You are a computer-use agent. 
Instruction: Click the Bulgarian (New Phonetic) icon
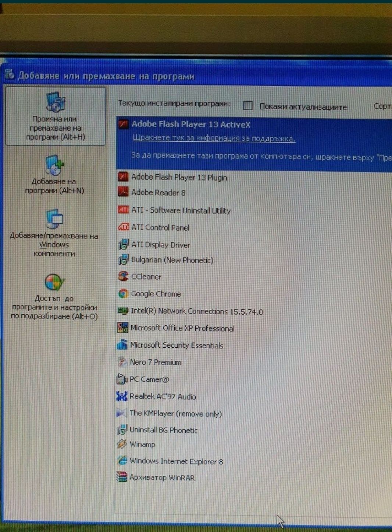(123, 260)
